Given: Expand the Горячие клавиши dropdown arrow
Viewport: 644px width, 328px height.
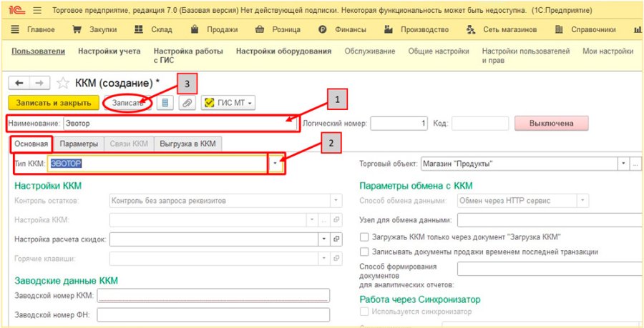Looking at the screenshot, I should (x=324, y=258).
